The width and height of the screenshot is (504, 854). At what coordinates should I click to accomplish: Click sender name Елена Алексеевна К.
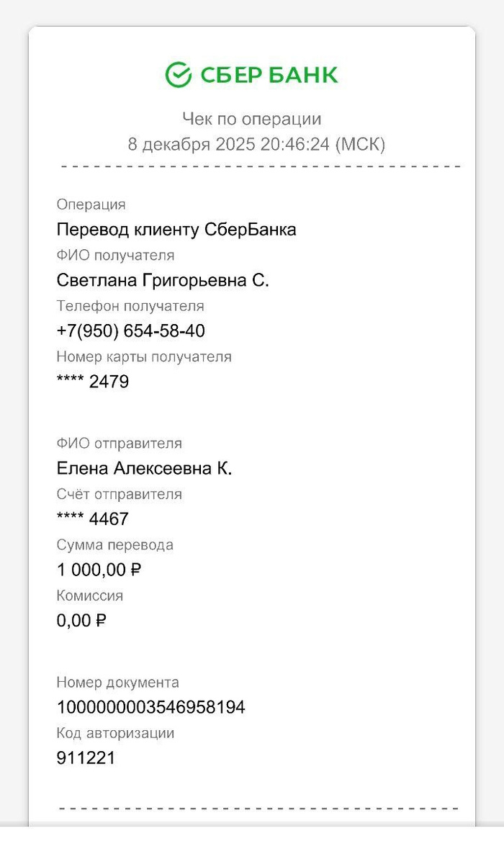click(x=144, y=469)
